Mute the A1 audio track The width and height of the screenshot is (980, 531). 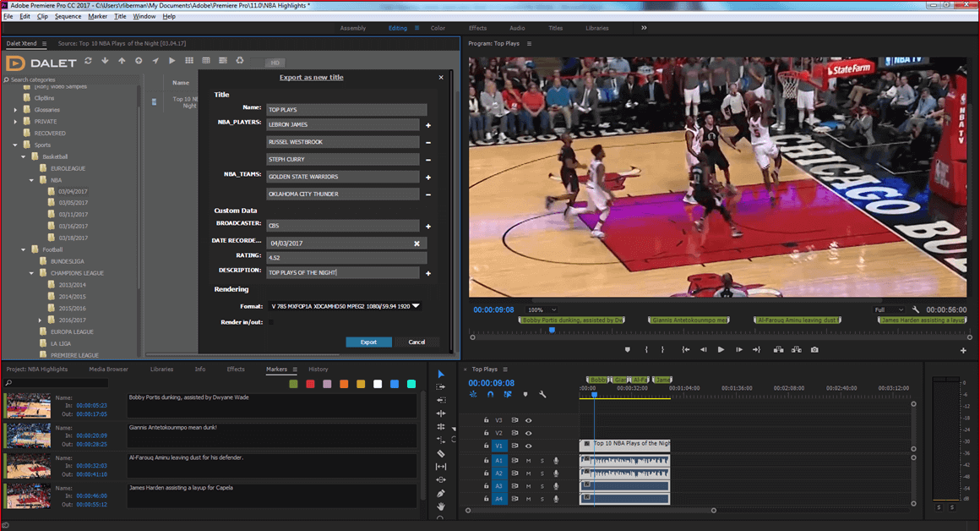click(527, 461)
